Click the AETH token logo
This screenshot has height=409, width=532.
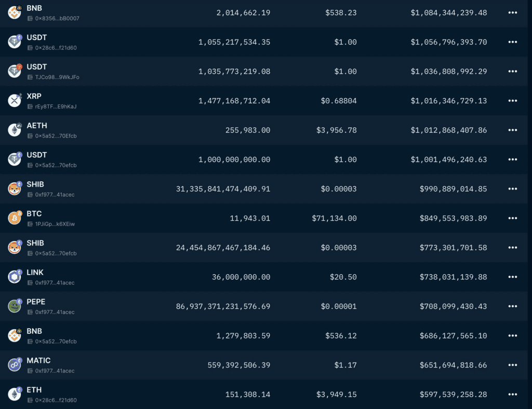pos(14,130)
